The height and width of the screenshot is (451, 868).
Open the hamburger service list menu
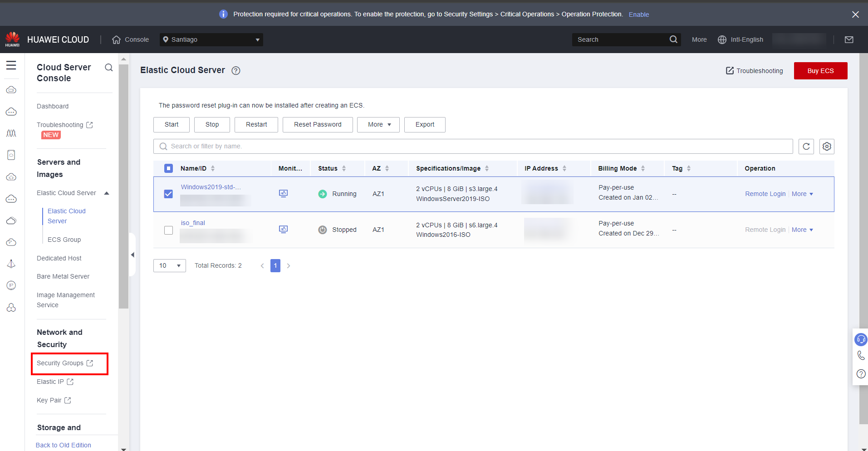pos(11,65)
